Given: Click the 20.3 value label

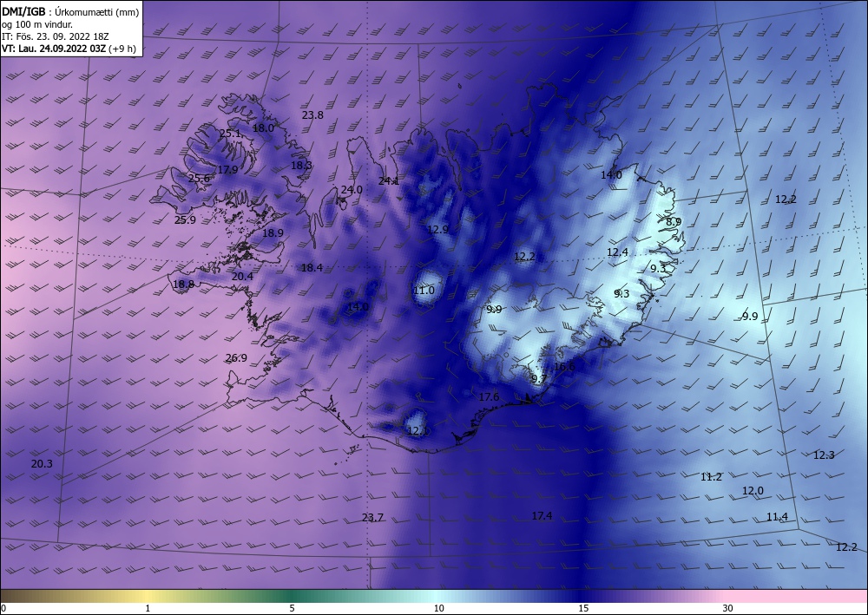Looking at the screenshot, I should coord(42,463).
